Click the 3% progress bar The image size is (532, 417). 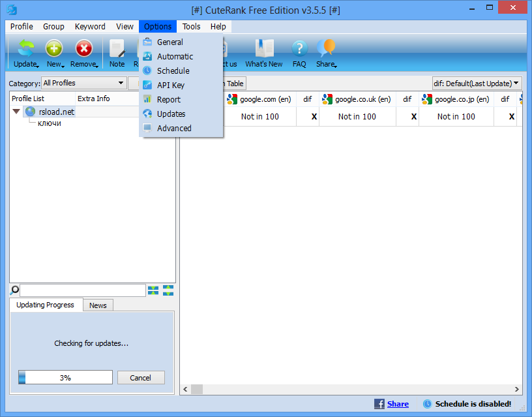coord(65,377)
